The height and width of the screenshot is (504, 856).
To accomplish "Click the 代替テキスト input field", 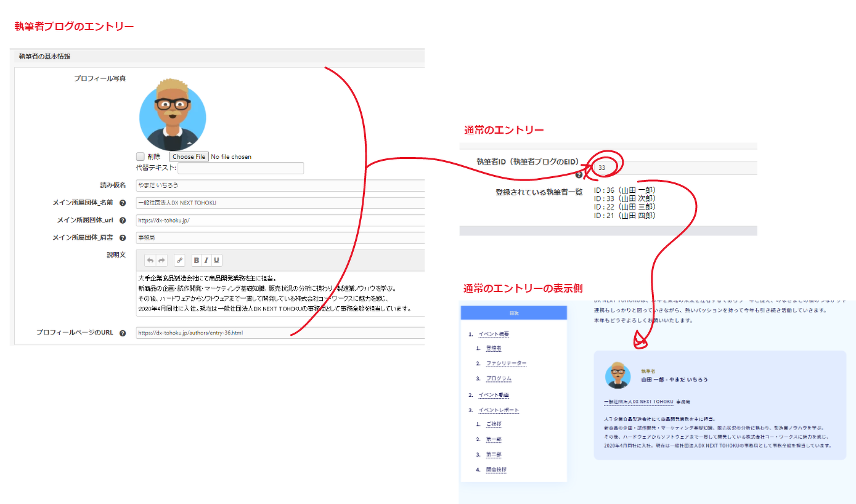I will (240, 168).
